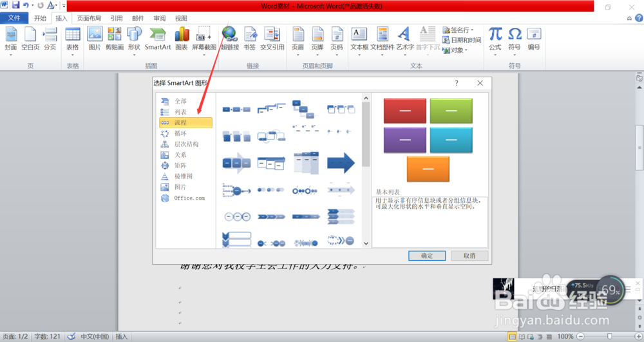Screen dimensions: 644x342
Task: Click the zoom slider in status bar
Action: tap(609, 336)
